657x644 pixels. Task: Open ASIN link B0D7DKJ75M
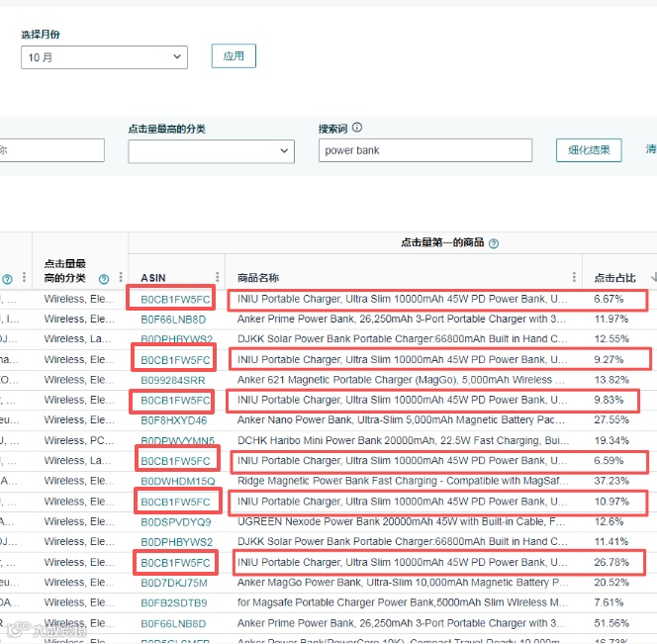click(174, 584)
